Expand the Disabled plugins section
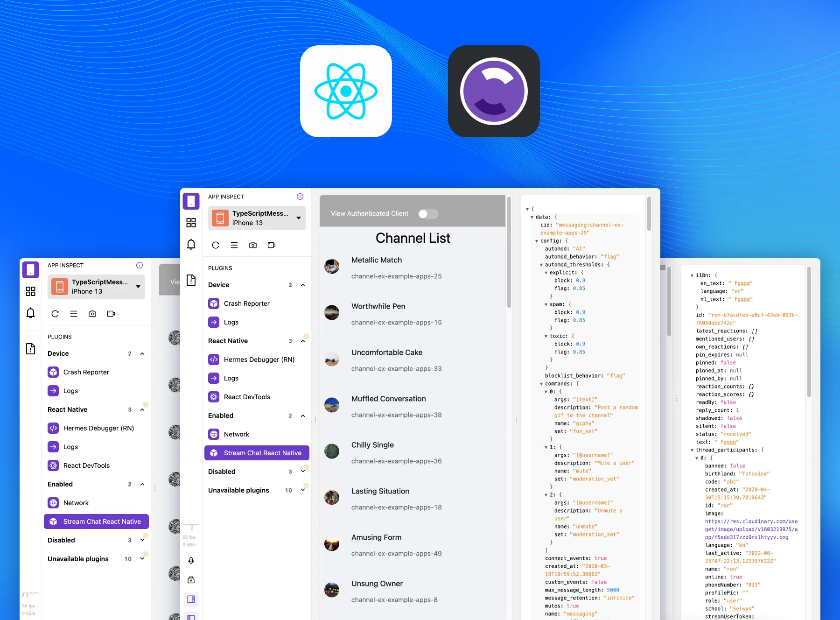This screenshot has width=840, height=620. pos(303,471)
